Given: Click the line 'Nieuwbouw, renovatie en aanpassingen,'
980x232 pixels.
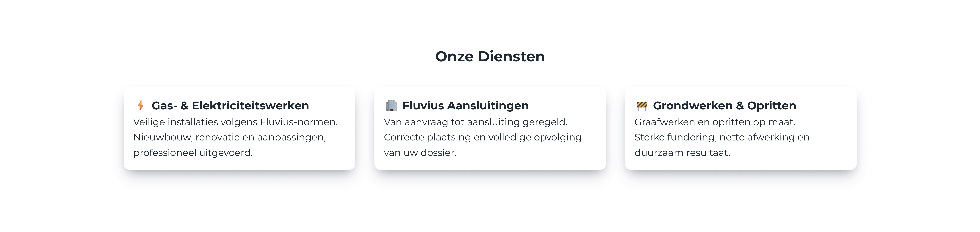Looking at the screenshot, I should pyautogui.click(x=229, y=137).
